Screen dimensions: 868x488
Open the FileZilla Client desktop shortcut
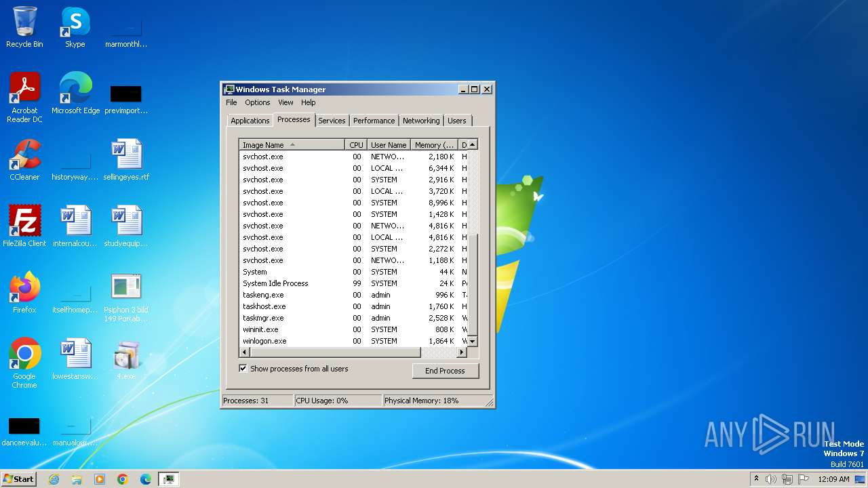[x=24, y=226]
